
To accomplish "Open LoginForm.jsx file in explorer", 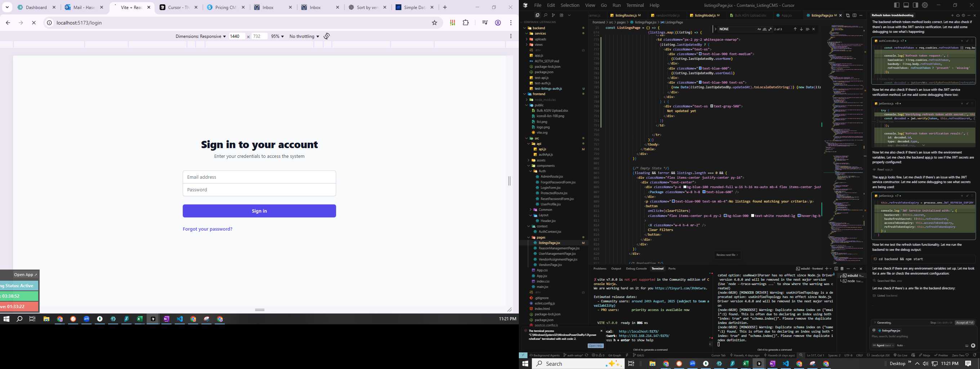I will point(550,187).
